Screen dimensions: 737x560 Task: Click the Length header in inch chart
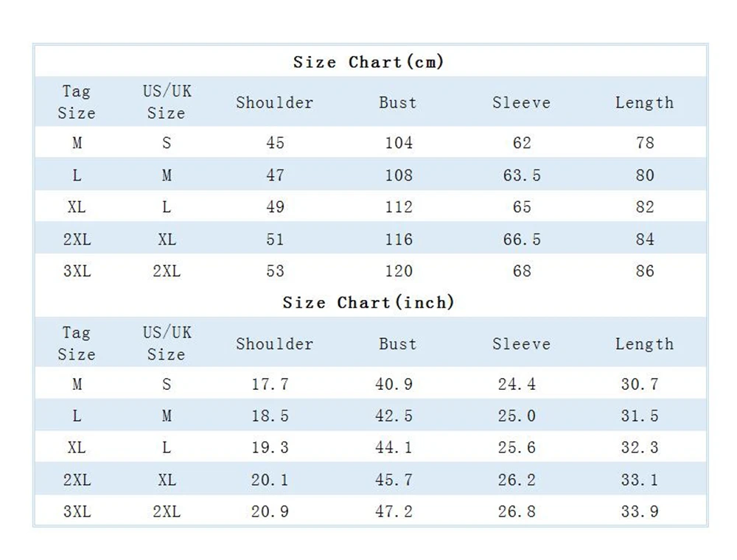[644, 344]
